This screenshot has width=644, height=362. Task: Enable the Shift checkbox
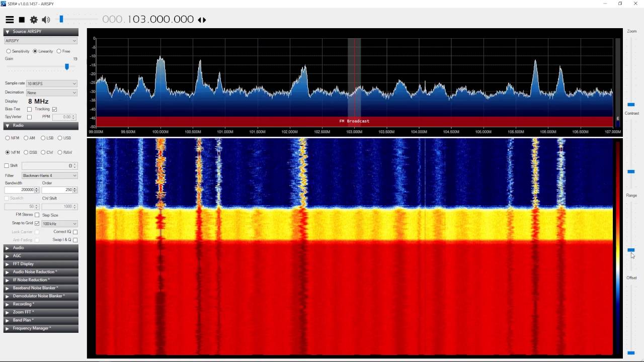(x=7, y=166)
